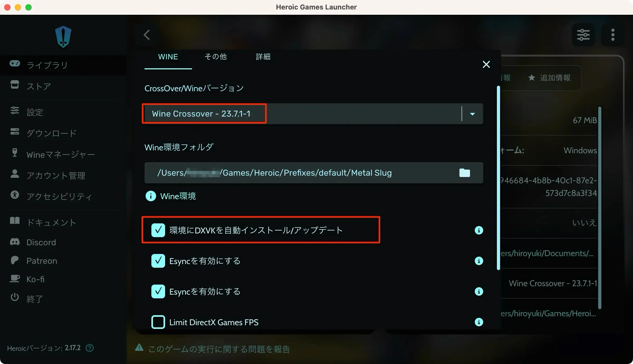Click the game info panel scrollbar
Image resolution: width=633 pixels, height=364 pixels.
[x=600, y=208]
